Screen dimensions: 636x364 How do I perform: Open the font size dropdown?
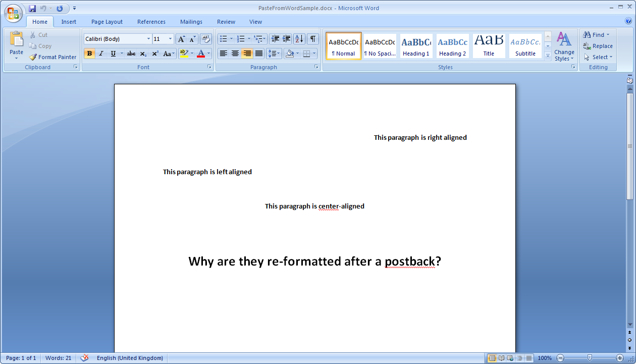point(171,39)
